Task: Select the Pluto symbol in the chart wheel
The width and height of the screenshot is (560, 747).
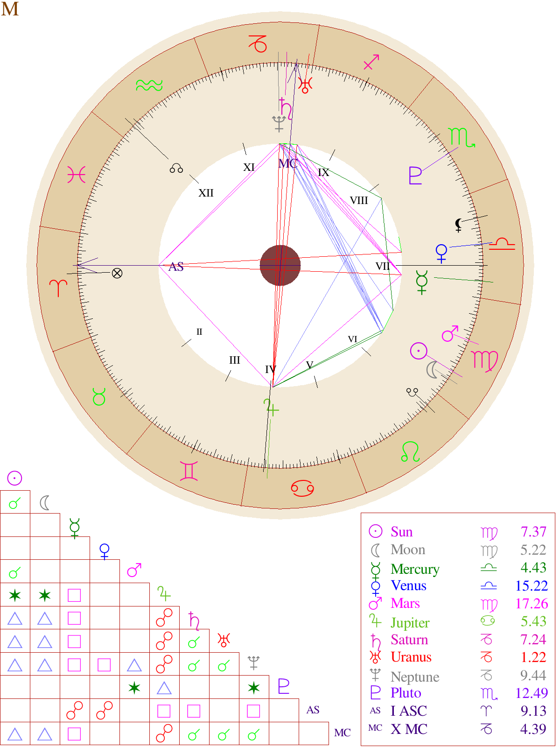Action: coord(415,176)
